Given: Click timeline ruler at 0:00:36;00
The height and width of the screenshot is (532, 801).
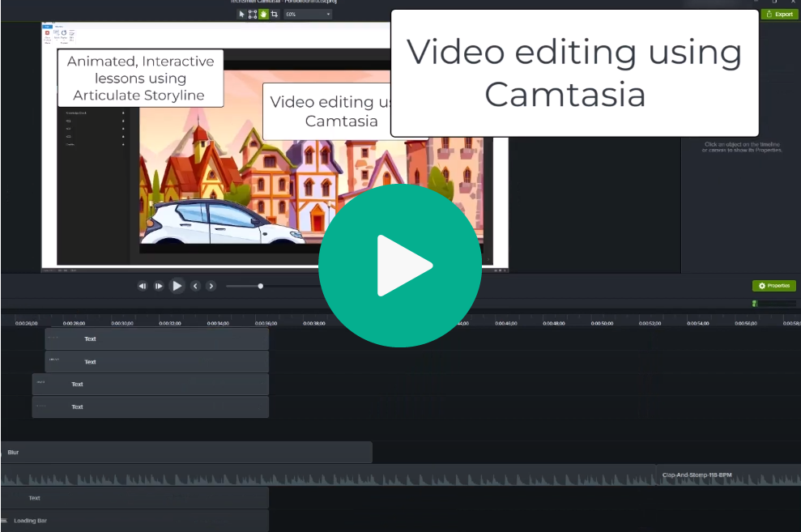Looking at the screenshot, I should coord(266,323).
